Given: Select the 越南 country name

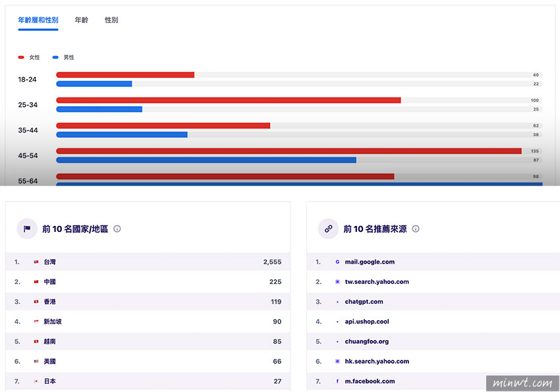Looking at the screenshot, I should [x=49, y=341].
